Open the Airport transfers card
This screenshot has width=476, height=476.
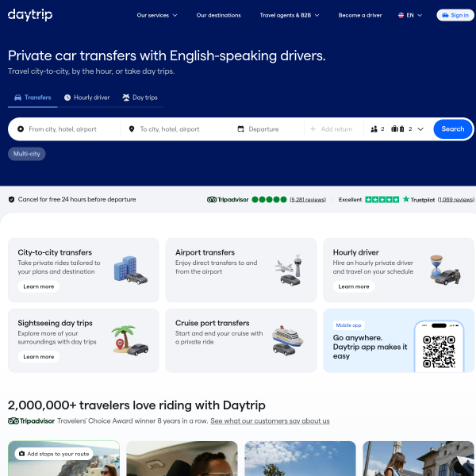[x=241, y=270]
